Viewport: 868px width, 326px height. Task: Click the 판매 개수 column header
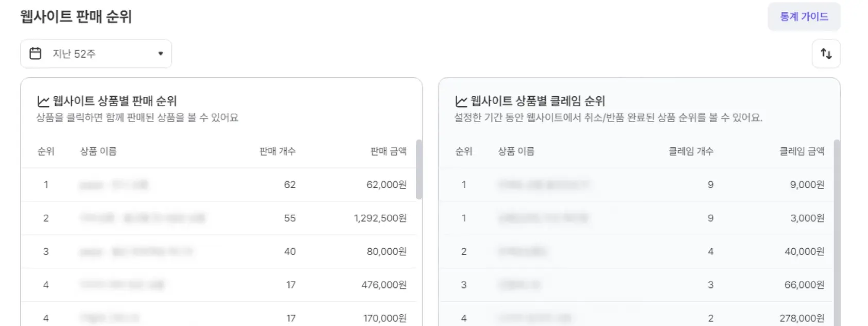(x=277, y=151)
